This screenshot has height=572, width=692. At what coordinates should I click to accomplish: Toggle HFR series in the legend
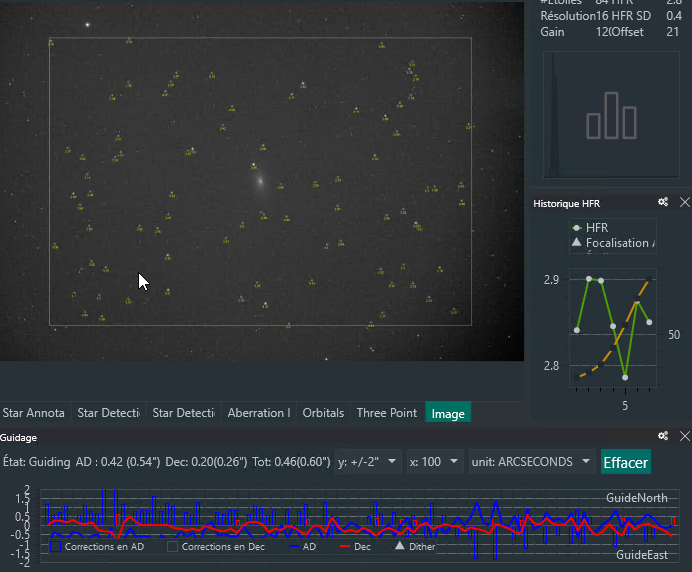[590, 228]
